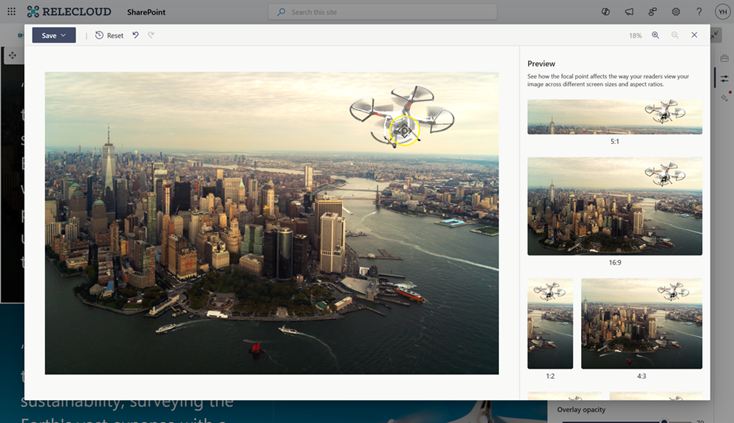Screen dimensions: 734x423
Task: Close the focal point editor dialog
Action: click(694, 35)
